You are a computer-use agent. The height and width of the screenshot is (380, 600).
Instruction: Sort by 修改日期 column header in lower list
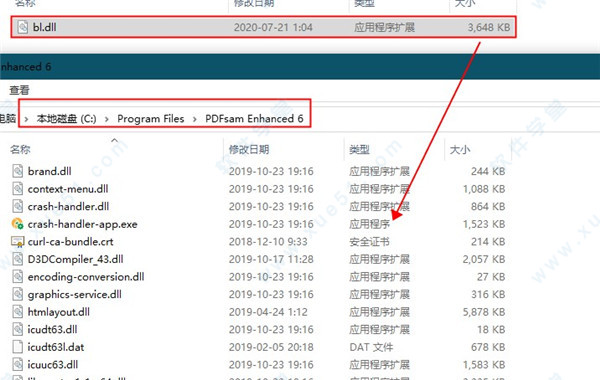coord(249,149)
